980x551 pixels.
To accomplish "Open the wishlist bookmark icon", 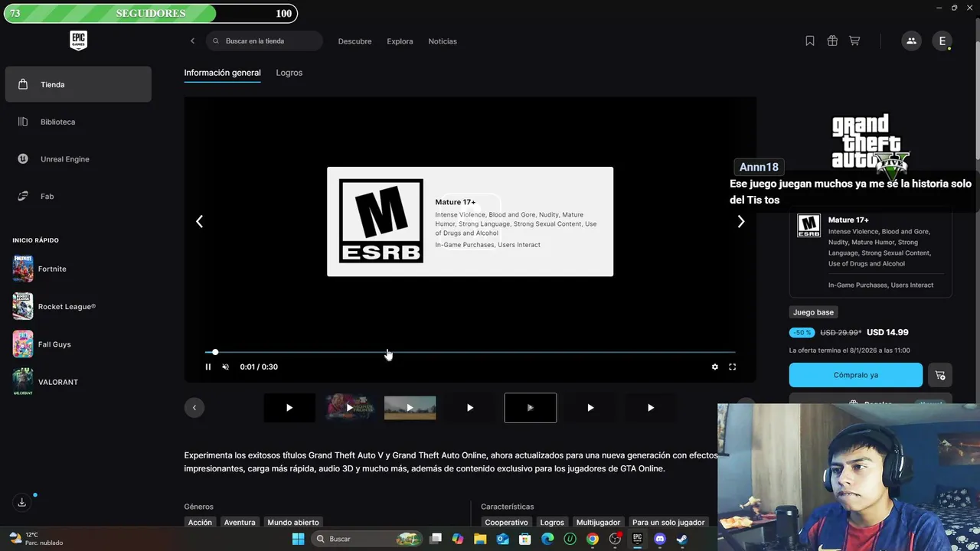I will click(810, 41).
